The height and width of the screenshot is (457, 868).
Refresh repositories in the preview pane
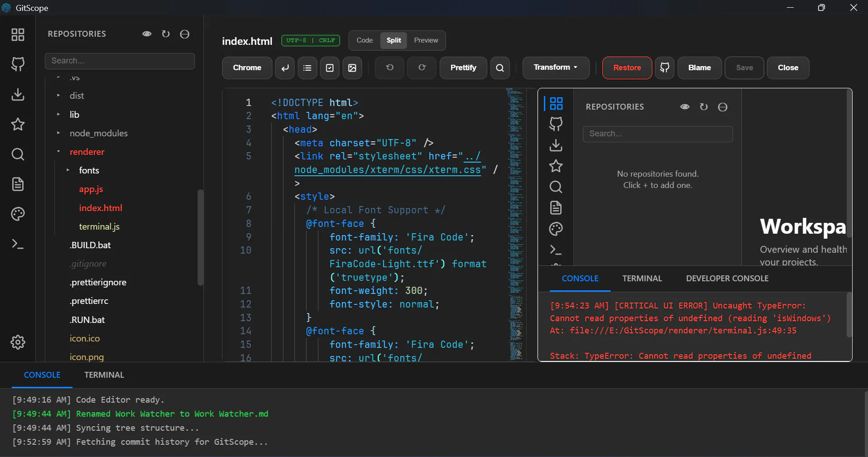(x=704, y=107)
